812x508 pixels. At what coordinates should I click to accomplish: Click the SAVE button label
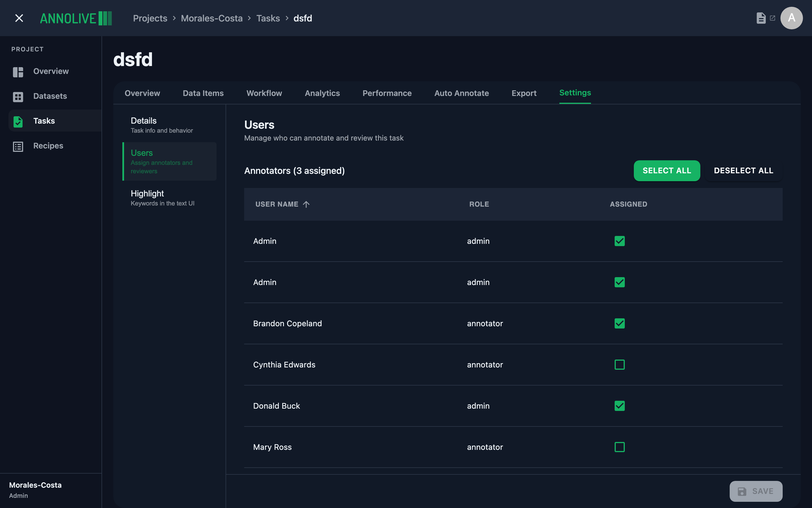pos(763,491)
